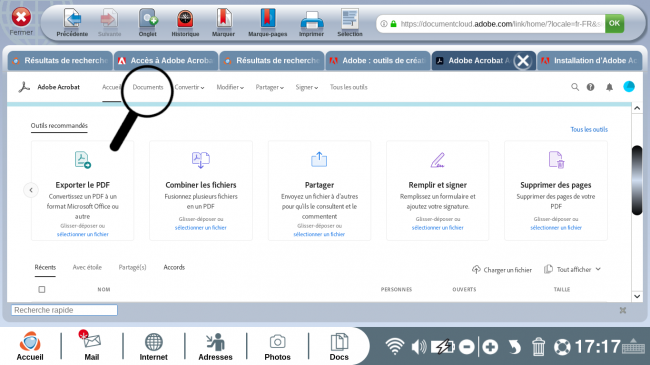Open the Tout afficher dropdown

pos(572,269)
